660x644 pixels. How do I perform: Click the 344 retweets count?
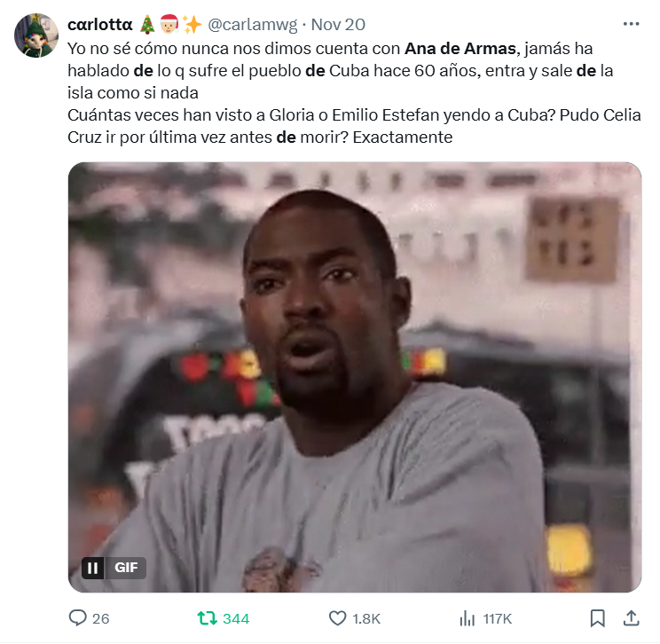[x=236, y=619]
